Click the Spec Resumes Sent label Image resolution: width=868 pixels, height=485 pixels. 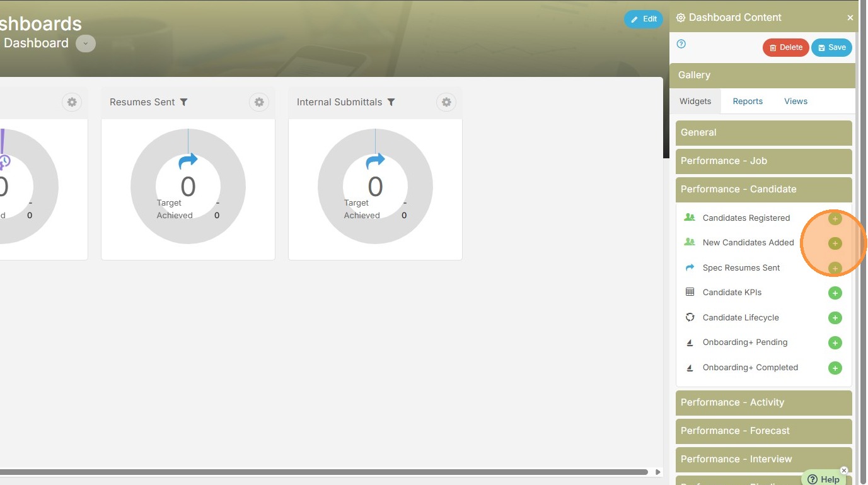click(x=741, y=268)
